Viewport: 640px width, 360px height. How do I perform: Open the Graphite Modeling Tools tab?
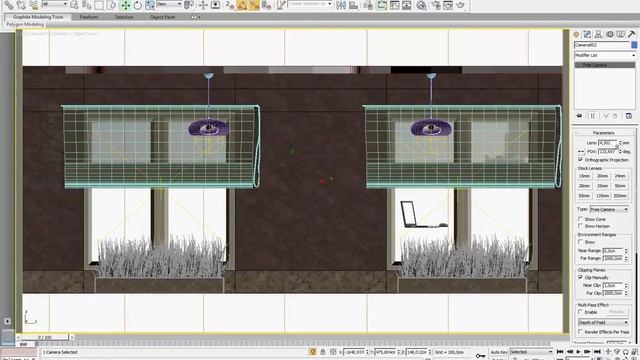[38, 17]
